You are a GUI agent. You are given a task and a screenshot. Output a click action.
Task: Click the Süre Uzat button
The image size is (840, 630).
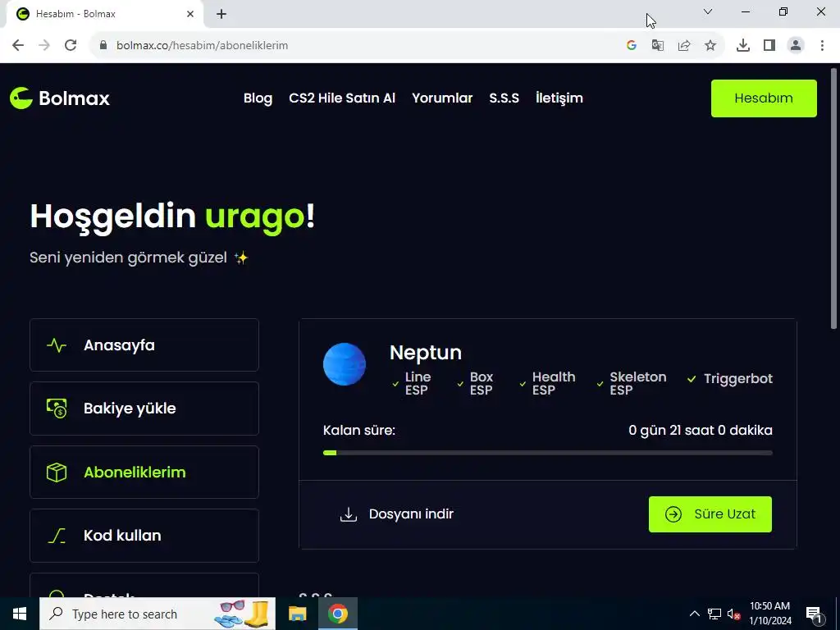click(710, 514)
